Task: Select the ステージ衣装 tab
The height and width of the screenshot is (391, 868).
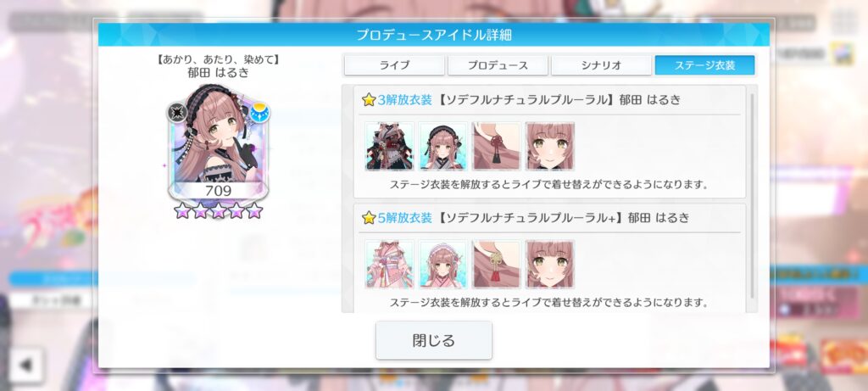Action: (704, 65)
